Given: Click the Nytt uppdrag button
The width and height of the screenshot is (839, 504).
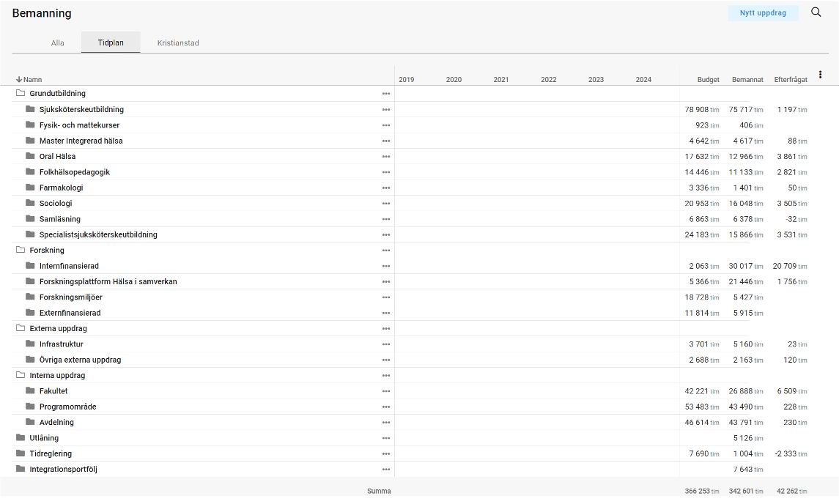Looking at the screenshot, I should point(763,13).
